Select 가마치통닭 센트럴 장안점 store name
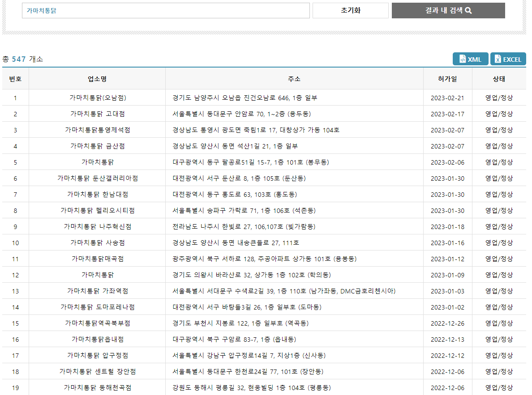The height and width of the screenshot is (395, 532). [x=98, y=372]
